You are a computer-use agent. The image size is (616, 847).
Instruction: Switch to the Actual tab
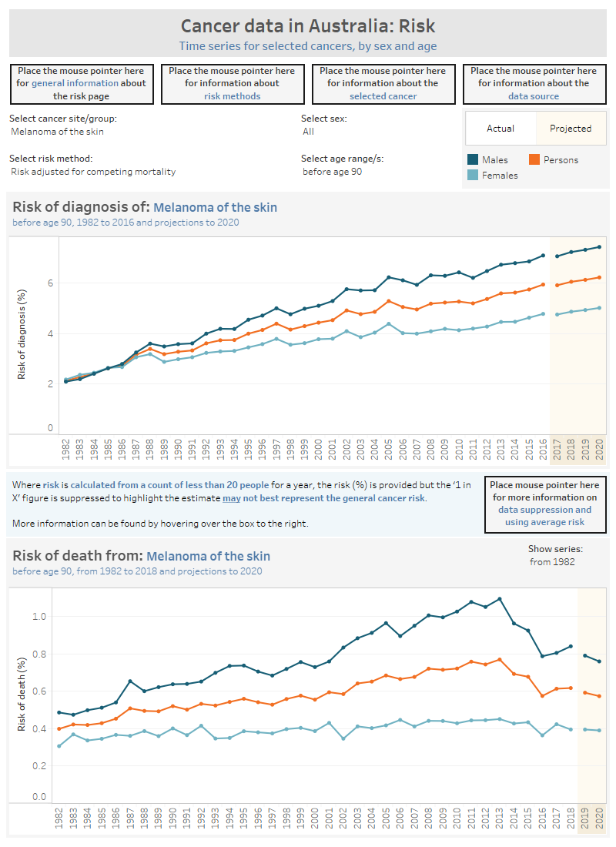click(x=500, y=128)
